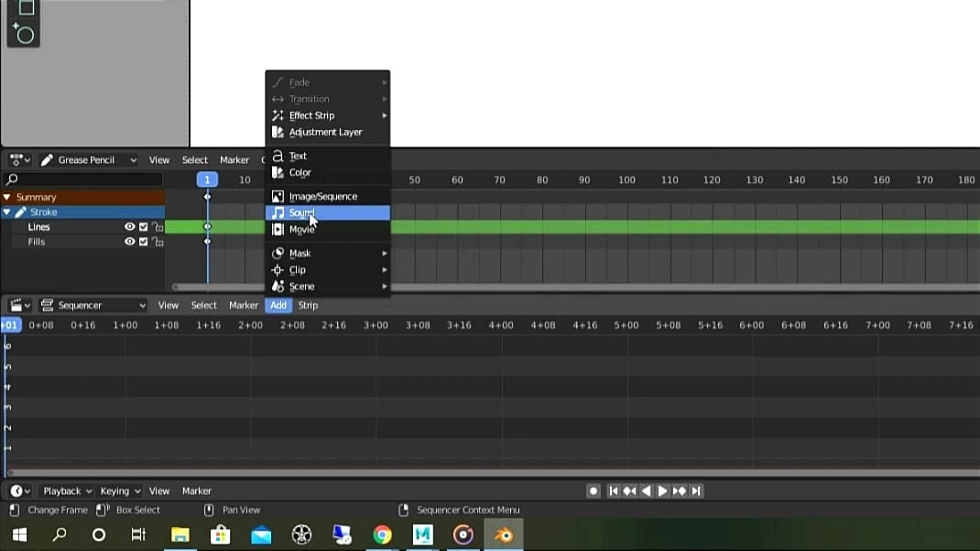Expand the Scene submenu arrow
The height and width of the screenshot is (551, 980).
(385, 286)
